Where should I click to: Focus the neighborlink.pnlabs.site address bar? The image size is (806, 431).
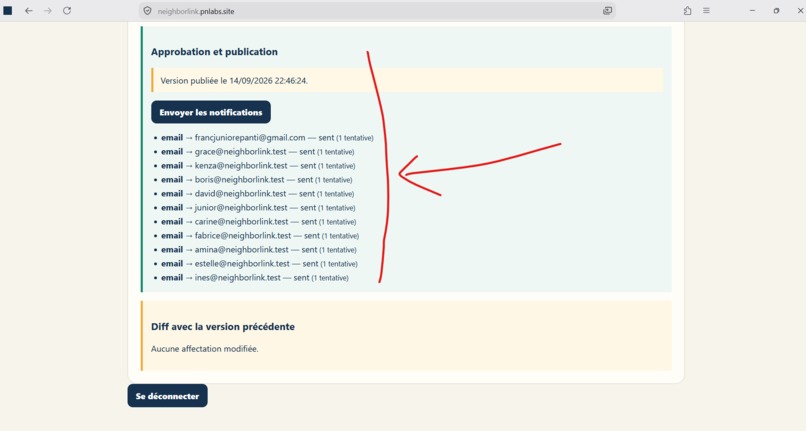[x=377, y=11]
